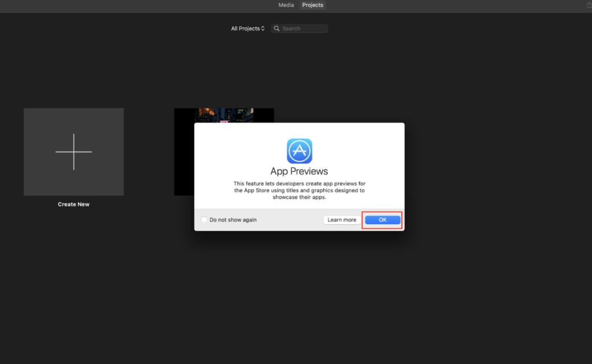Click the up-down chevrons beside All Projects
Image resolution: width=592 pixels, height=364 pixels.
[263, 28]
